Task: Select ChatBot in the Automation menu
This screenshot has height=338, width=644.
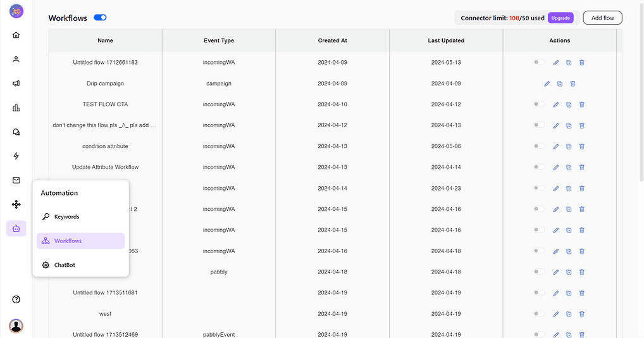Action: point(80,265)
